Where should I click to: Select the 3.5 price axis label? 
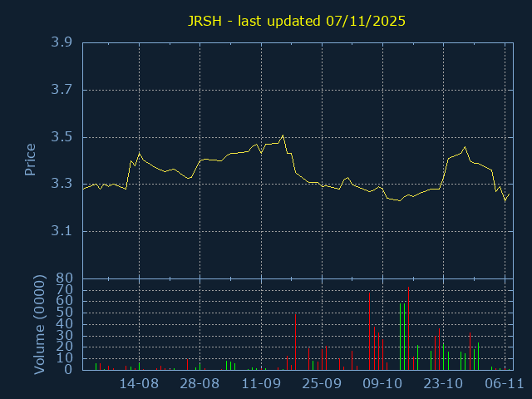pos(61,137)
